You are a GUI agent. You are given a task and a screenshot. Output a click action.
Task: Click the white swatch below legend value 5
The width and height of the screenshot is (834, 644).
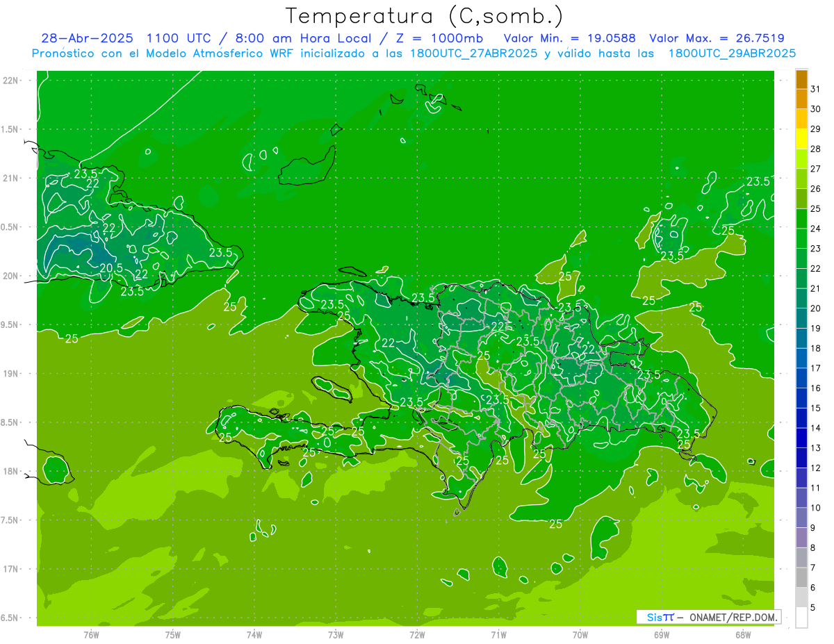(801, 617)
